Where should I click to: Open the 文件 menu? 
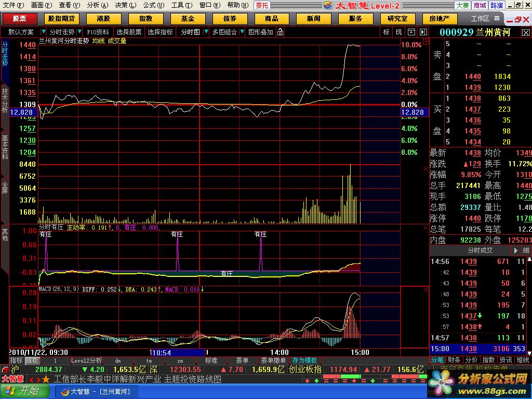point(13,5)
